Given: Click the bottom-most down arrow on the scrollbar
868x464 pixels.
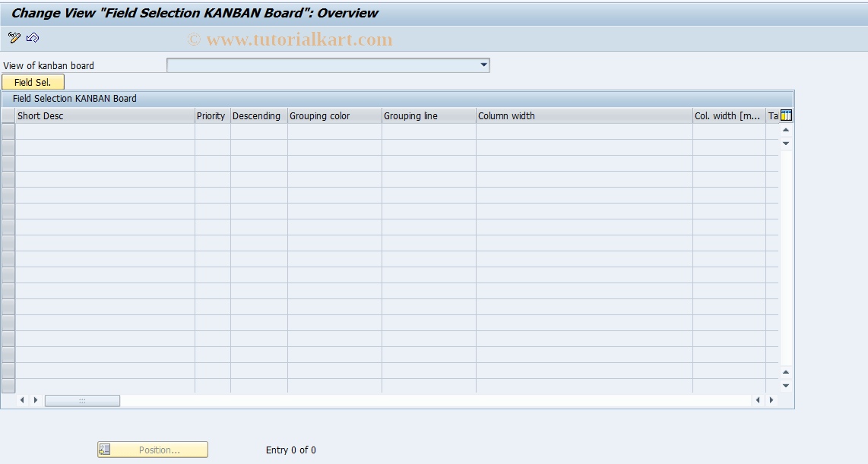Looking at the screenshot, I should tap(785, 385).
